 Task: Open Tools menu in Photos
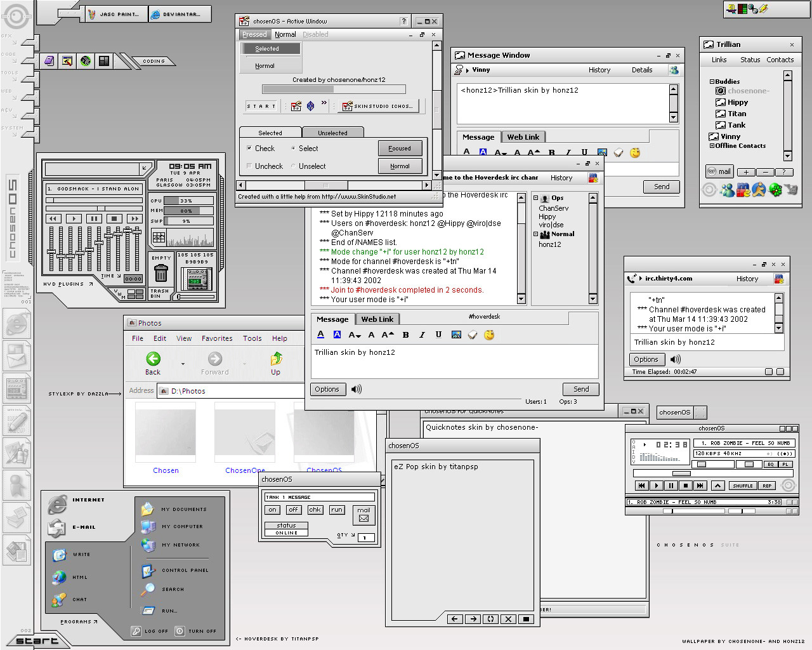click(252, 338)
